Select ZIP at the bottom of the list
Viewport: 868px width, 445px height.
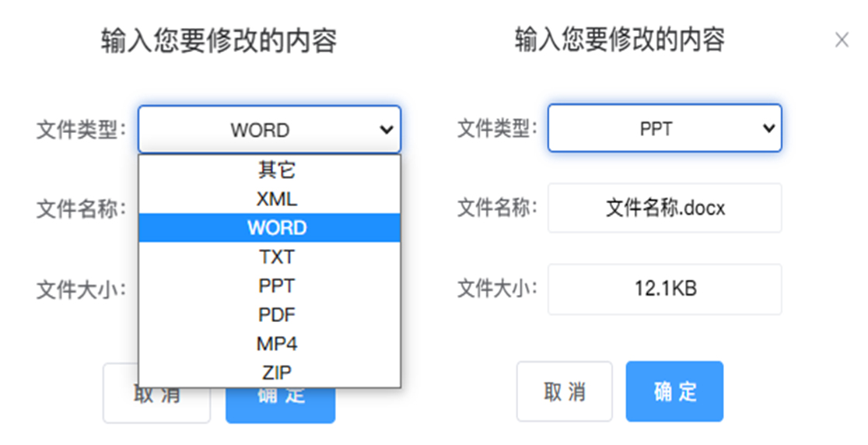(x=277, y=373)
